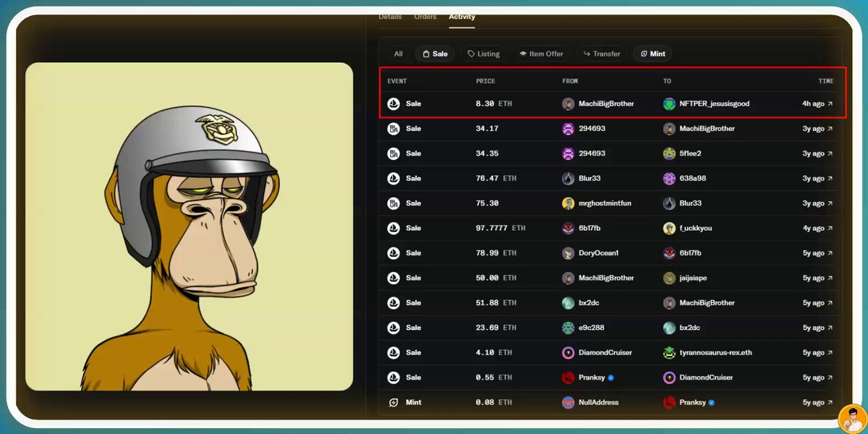Click the marketplace icon in the 75.30 sale row
This screenshot has width=868, height=434.
click(x=393, y=203)
